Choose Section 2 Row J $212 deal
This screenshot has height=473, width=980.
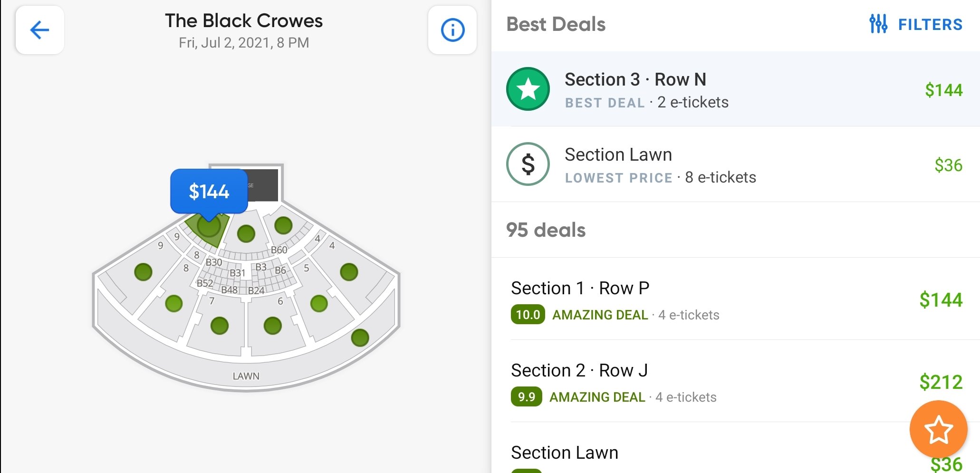736,381
